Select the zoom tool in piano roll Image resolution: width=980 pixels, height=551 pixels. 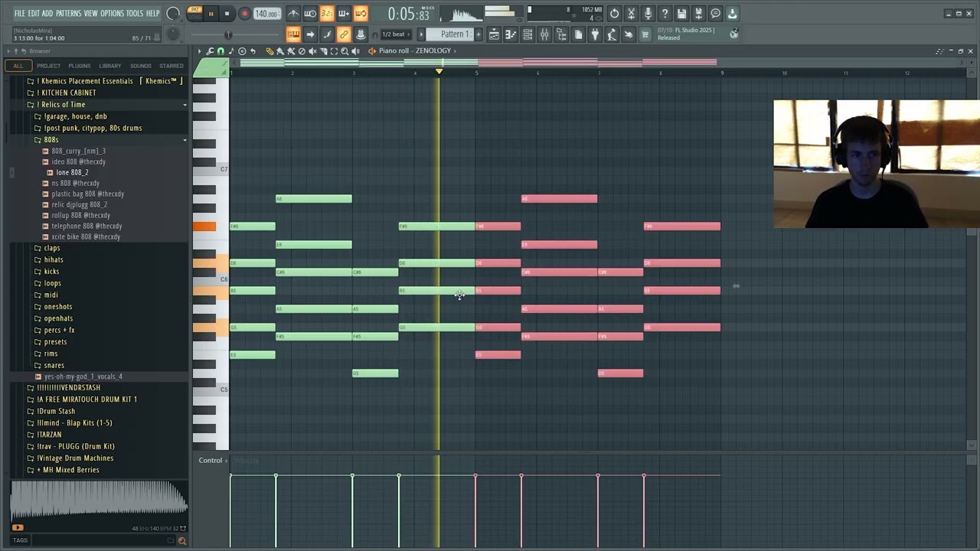pyautogui.click(x=345, y=51)
